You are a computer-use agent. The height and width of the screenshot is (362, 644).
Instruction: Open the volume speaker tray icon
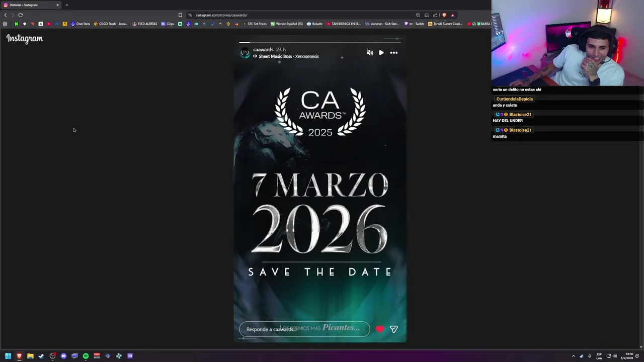pyautogui.click(x=614, y=356)
